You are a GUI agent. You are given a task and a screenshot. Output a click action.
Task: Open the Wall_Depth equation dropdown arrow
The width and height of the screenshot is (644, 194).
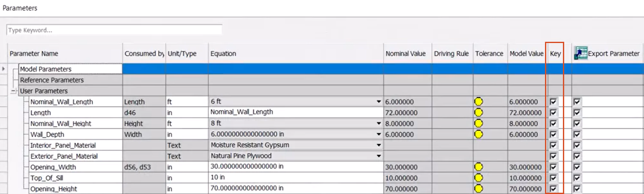pos(379,134)
